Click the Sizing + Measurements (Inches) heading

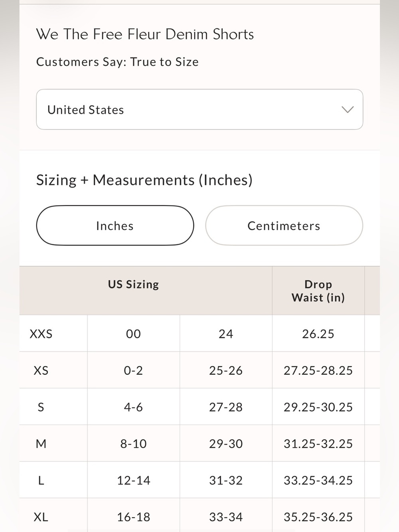(x=144, y=180)
